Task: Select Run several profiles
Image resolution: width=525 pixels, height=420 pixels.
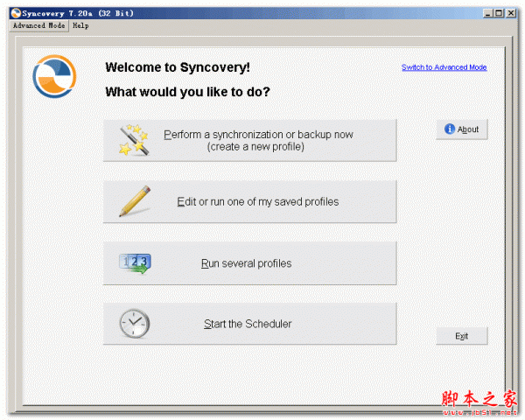Action: coord(249,263)
